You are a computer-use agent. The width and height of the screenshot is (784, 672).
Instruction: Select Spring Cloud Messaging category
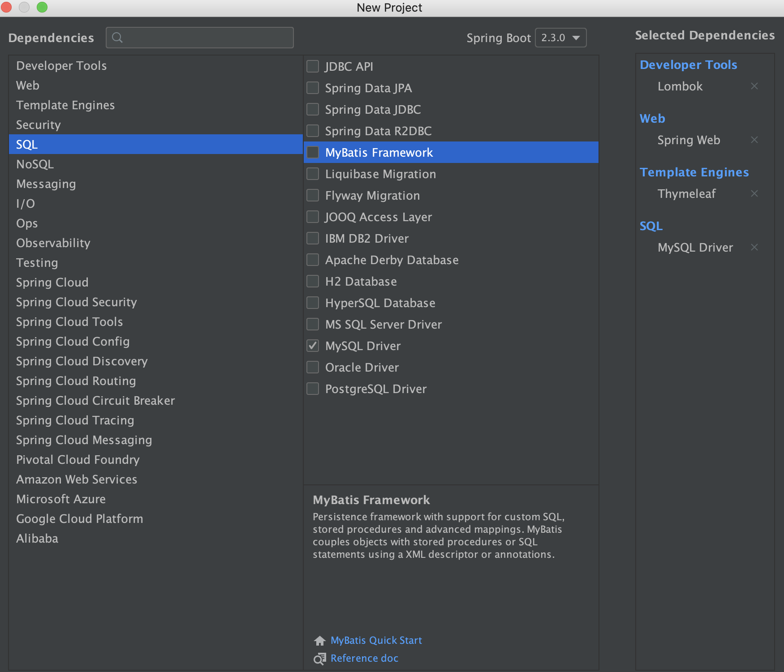155,440
